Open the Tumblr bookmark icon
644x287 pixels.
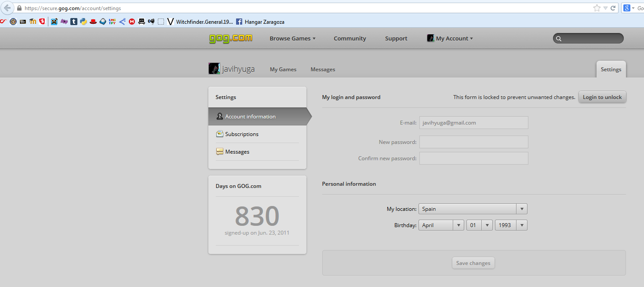coord(74,21)
